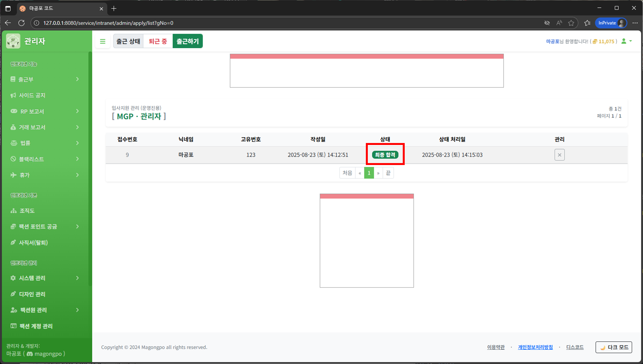Open the 이용약관 link
643x364 pixels.
point(496,347)
